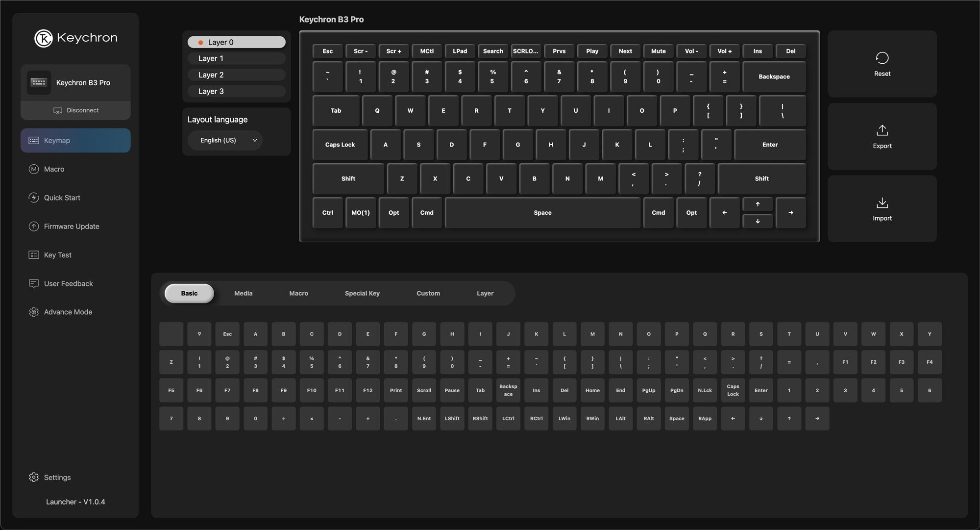This screenshot has width=980, height=530.
Task: Click the Disconnect button
Action: pos(76,110)
